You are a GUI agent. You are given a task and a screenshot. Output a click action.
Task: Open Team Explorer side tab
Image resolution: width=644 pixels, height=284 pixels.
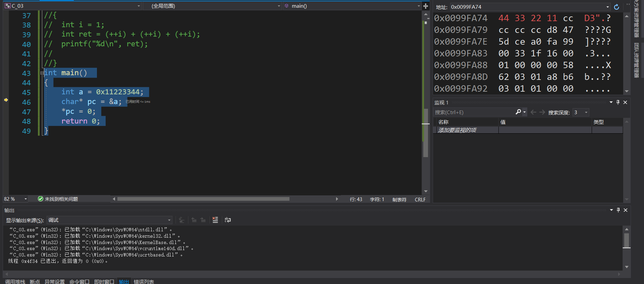click(636, 60)
